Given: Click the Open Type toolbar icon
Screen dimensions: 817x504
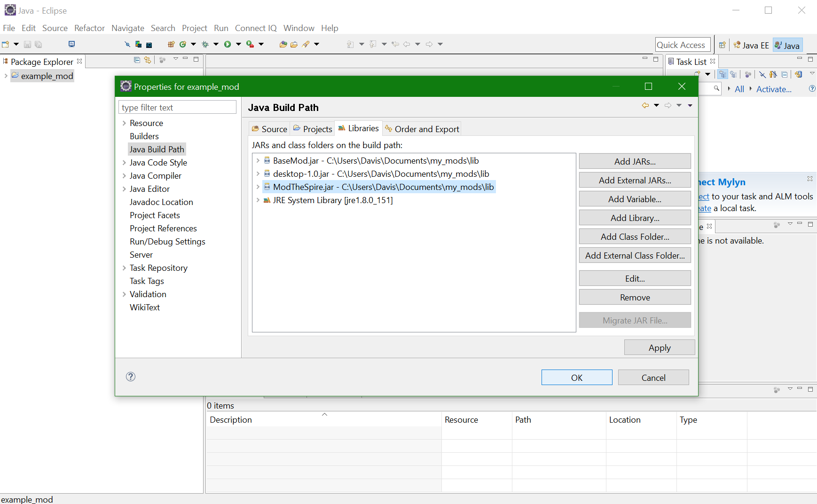Looking at the screenshot, I should point(283,44).
